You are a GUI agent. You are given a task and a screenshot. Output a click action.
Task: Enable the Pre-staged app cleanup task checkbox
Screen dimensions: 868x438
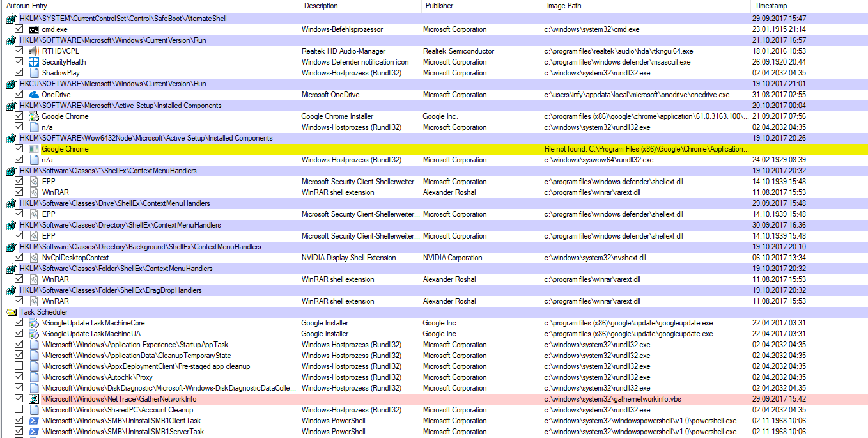click(19, 366)
